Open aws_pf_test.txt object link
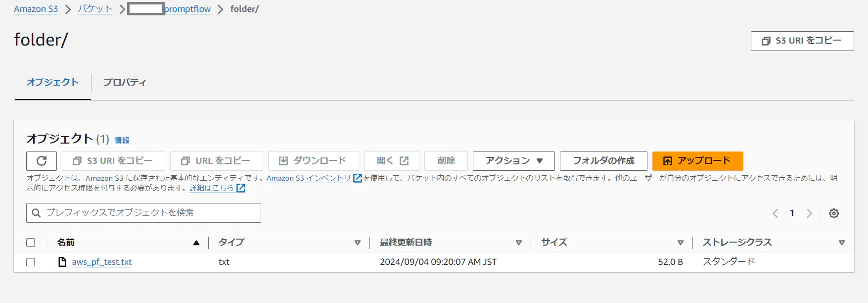Viewport: 868px width, 303px height. (x=102, y=262)
